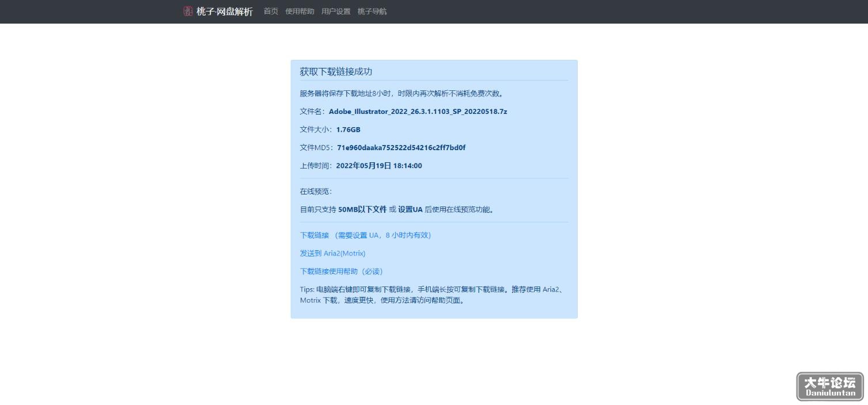
Task: Select the file name Adobe_Illustrator_2022 7z text
Action: pos(418,112)
